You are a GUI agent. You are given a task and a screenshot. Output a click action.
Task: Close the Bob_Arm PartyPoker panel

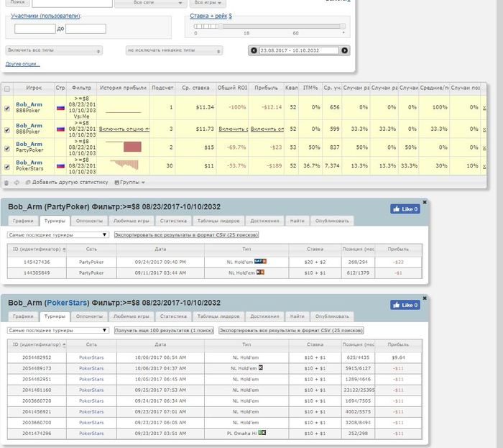click(425, 202)
